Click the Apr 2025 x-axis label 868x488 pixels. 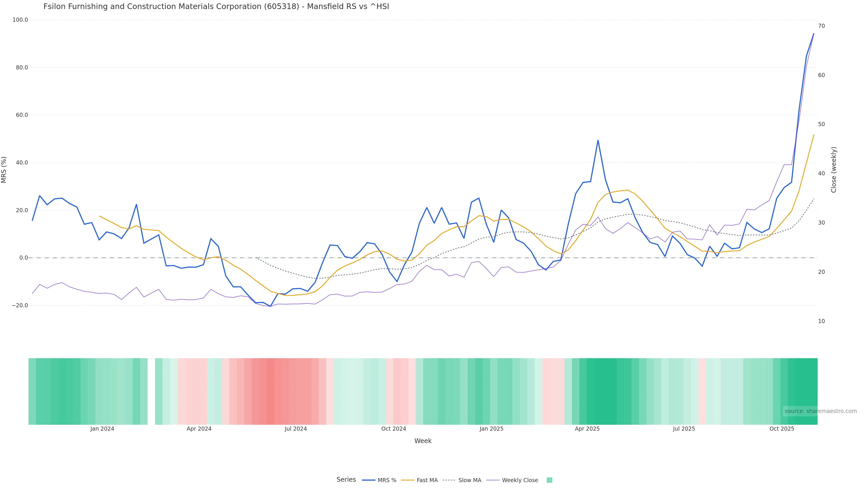pyautogui.click(x=587, y=429)
